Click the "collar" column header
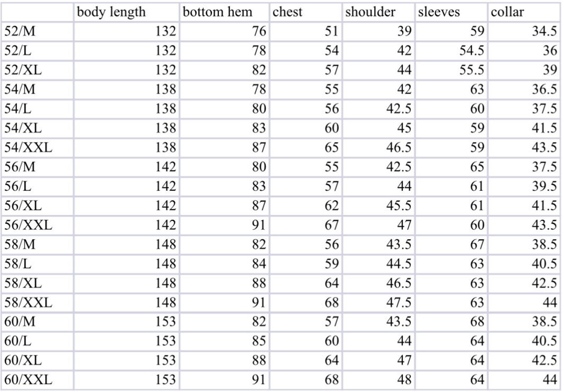 [x=507, y=12]
